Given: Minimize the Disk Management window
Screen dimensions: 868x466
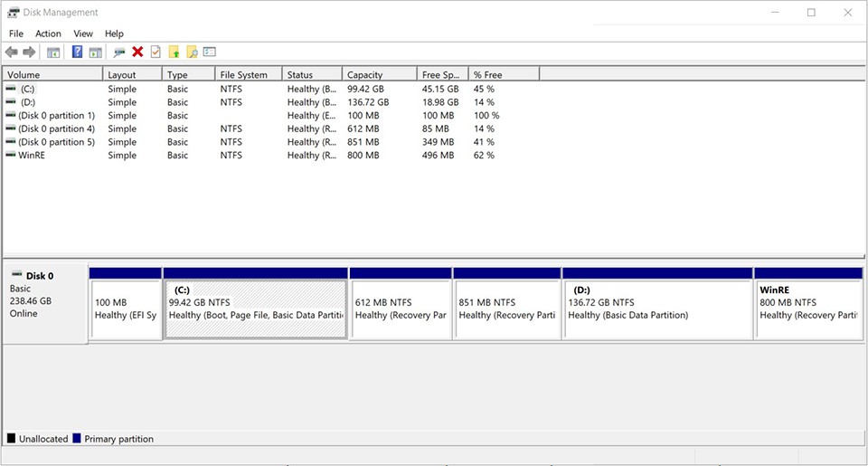Looking at the screenshot, I should pos(775,12).
